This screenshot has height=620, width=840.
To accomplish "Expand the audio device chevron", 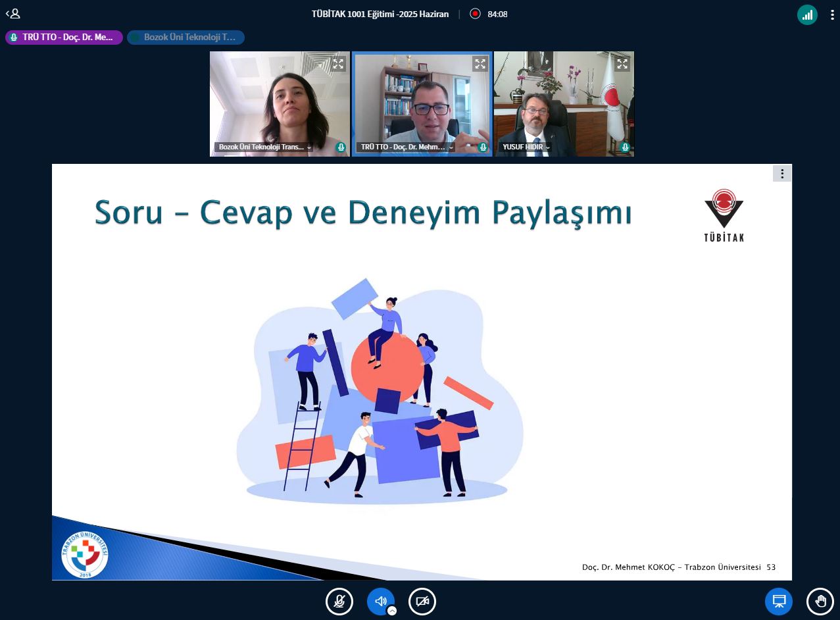I will click(x=392, y=611).
